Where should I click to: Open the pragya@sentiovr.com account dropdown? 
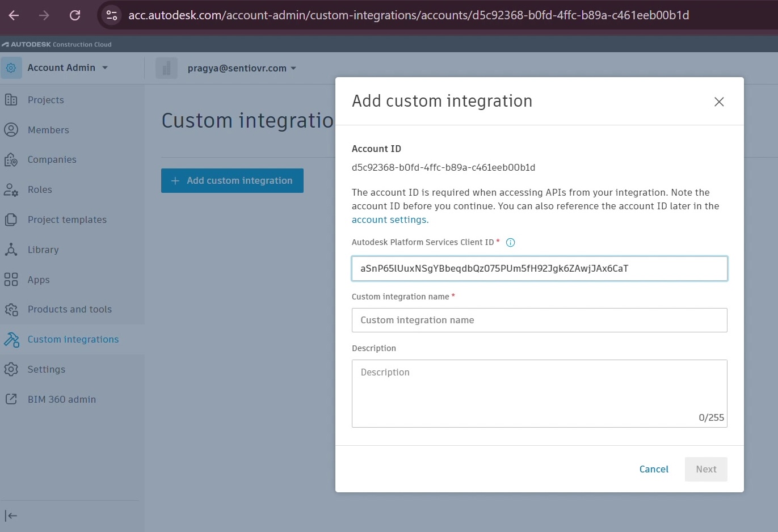click(x=242, y=68)
